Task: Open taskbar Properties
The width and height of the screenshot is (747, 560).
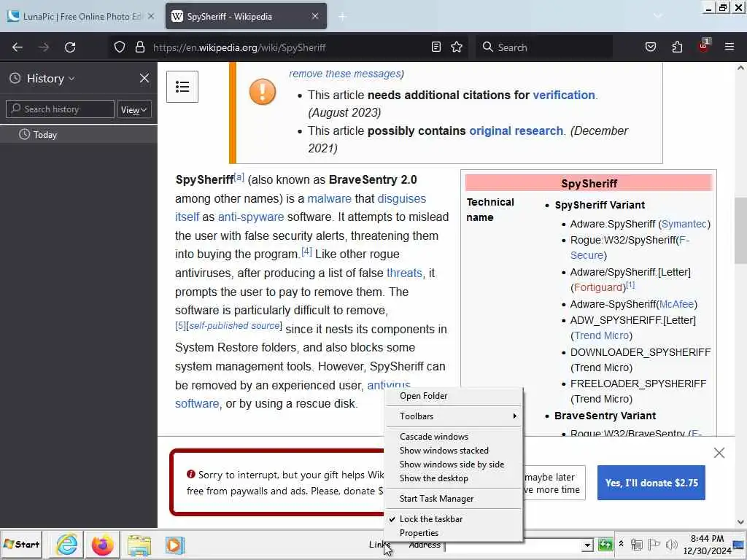Action: click(x=454, y=533)
